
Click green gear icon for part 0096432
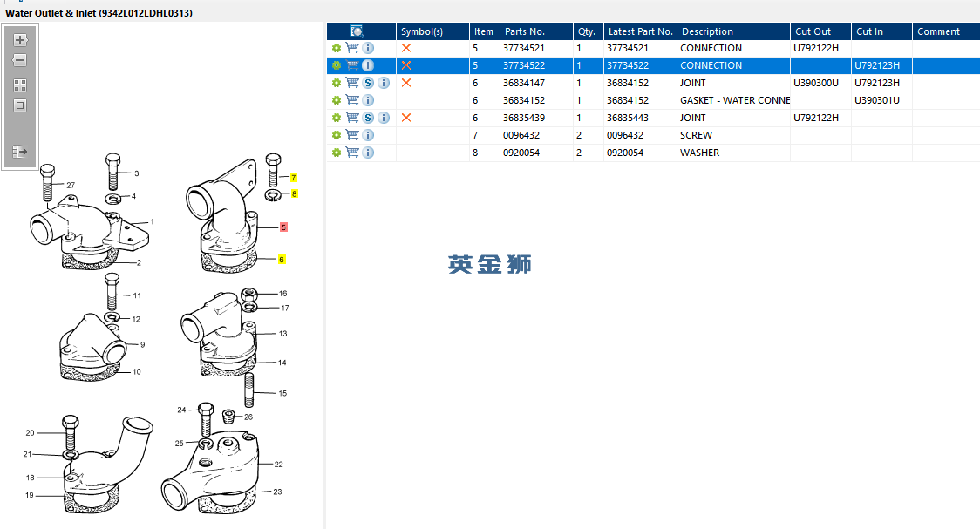pos(337,135)
